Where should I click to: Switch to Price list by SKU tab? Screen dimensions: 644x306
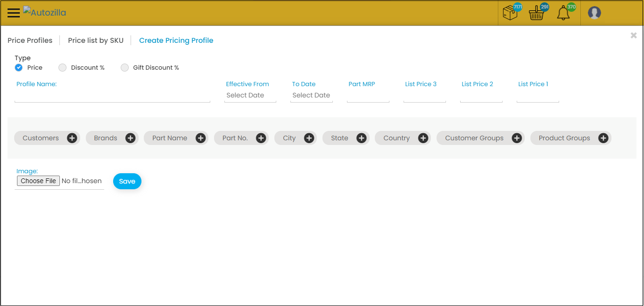96,40
